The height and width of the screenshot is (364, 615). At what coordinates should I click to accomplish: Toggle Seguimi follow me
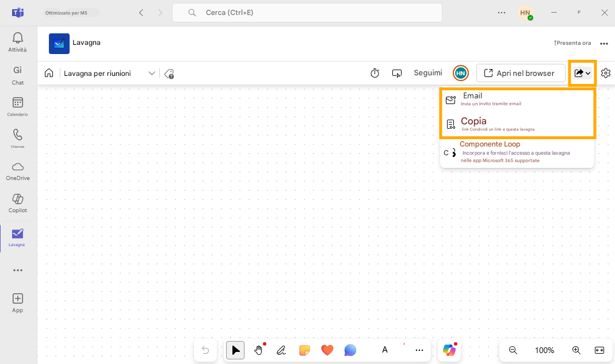tap(428, 72)
